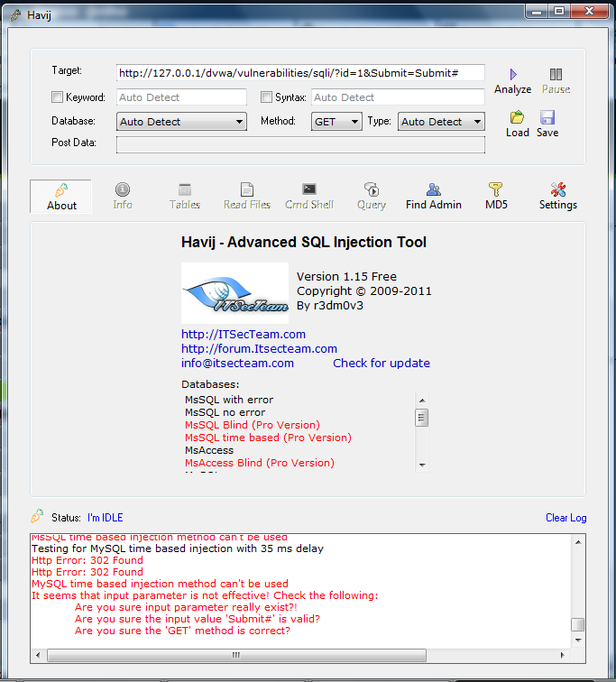Select the Find Admin tab label
This screenshot has width=616, height=682.
434,205
